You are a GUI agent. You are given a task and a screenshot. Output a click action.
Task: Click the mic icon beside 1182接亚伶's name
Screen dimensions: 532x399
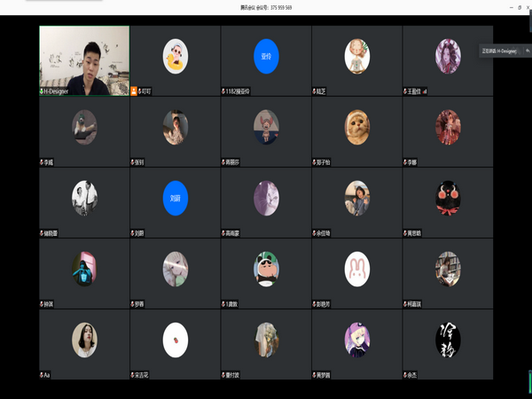(x=223, y=91)
